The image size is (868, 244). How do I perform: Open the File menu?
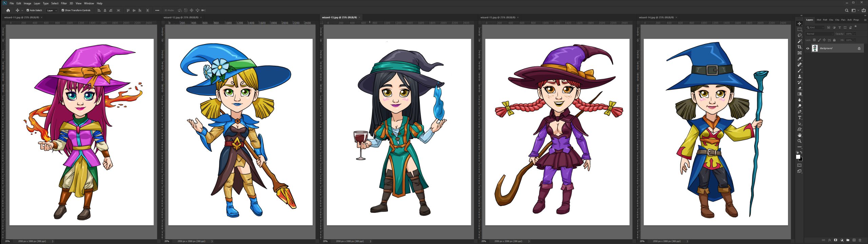tap(12, 3)
